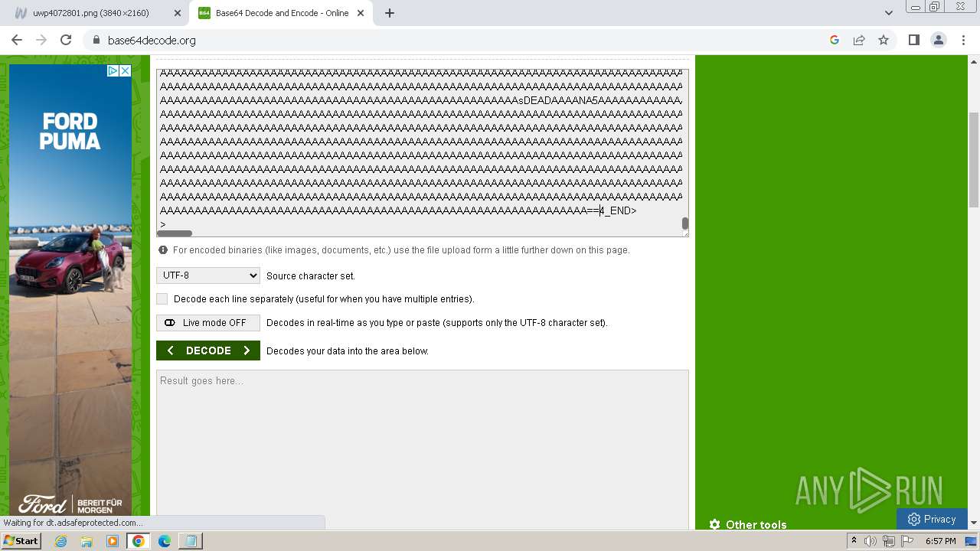The image size is (980, 551).
Task: Reload the current page
Action: pos(66,40)
